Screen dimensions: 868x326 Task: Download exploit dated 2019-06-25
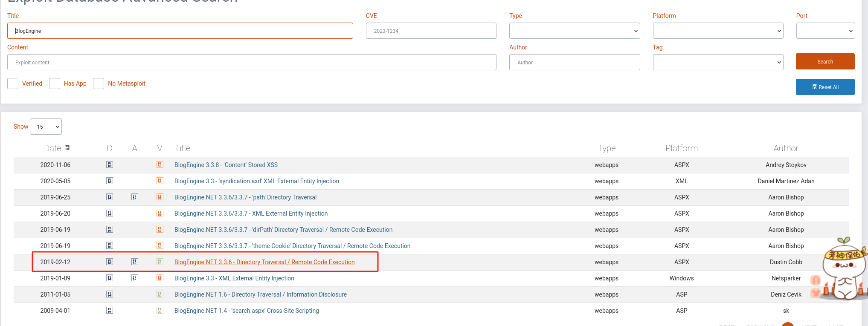coord(110,197)
